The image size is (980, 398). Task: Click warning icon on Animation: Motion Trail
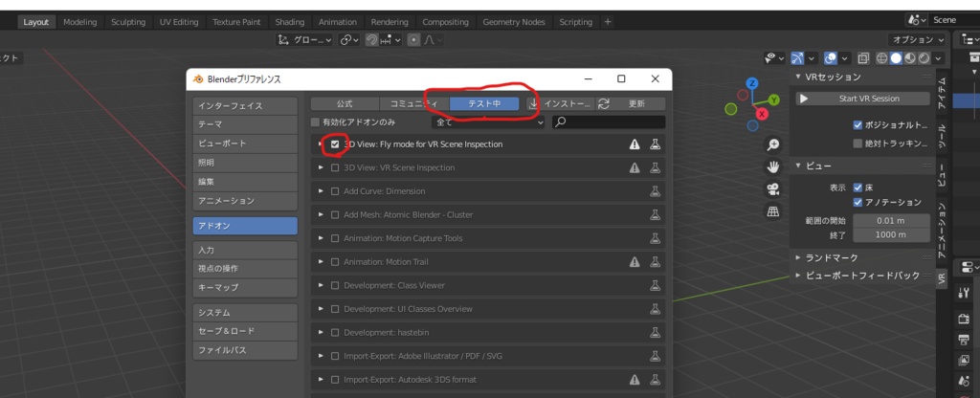(635, 262)
